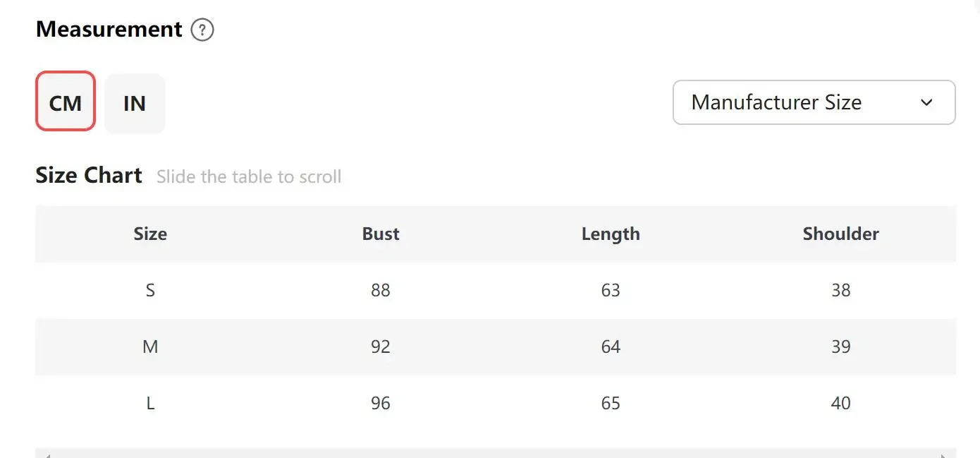Screen dimensions: 980x458
Task: Click the shoulder value 40
Action: coord(841,403)
